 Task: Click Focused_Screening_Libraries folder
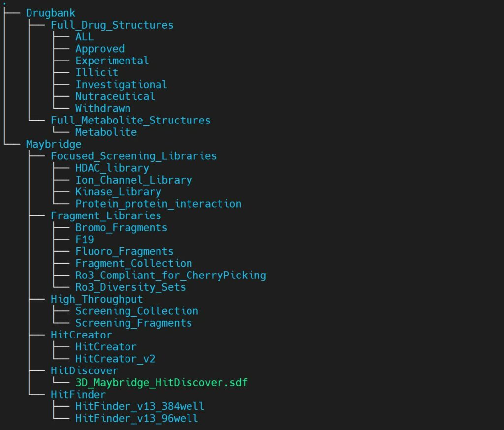point(133,156)
